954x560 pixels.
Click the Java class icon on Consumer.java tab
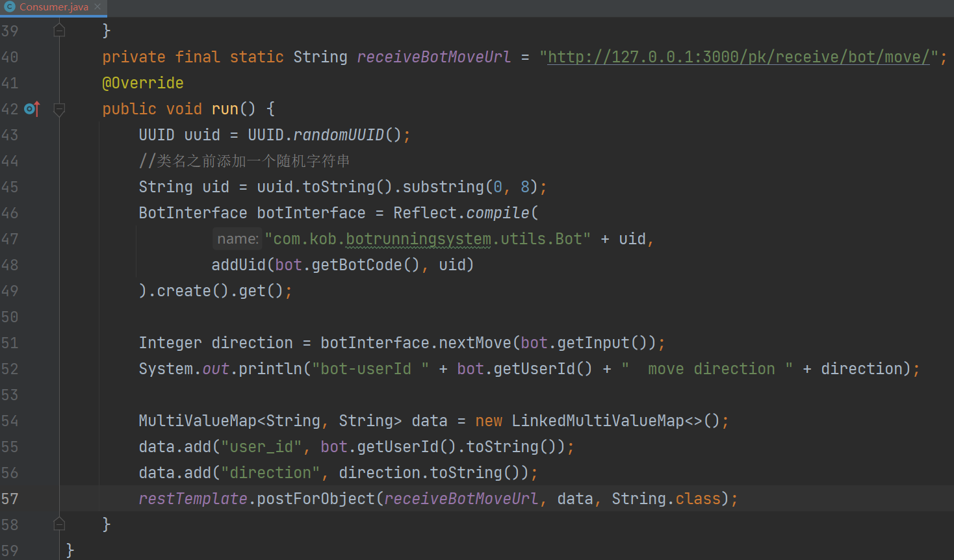click(10, 6)
